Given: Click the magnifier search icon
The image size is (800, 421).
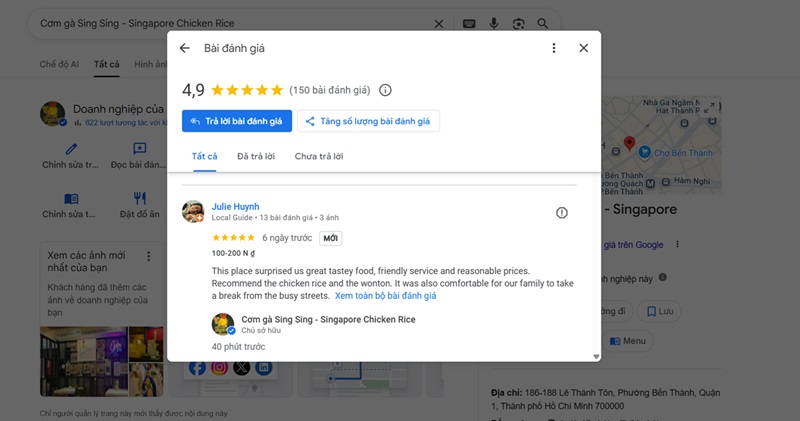Looking at the screenshot, I should (543, 23).
